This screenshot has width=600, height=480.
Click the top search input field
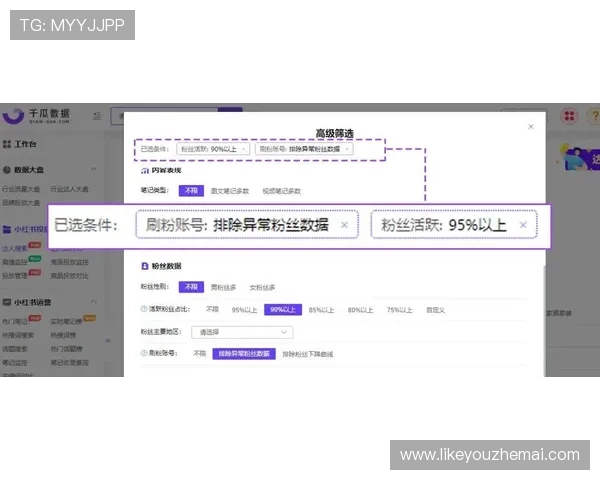tap(165, 116)
